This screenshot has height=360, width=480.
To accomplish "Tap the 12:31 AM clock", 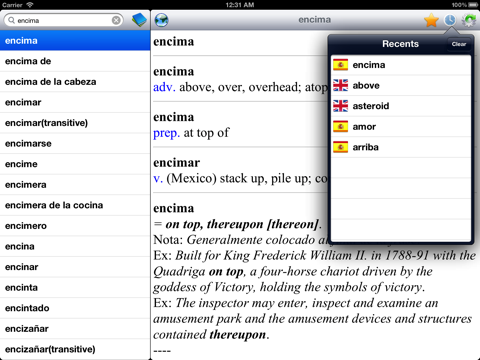I will tap(240, 5).
